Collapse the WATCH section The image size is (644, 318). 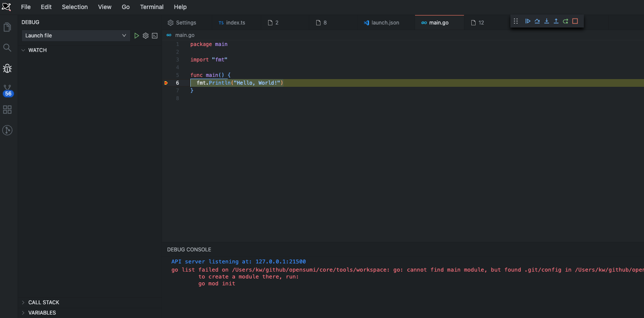pos(24,50)
